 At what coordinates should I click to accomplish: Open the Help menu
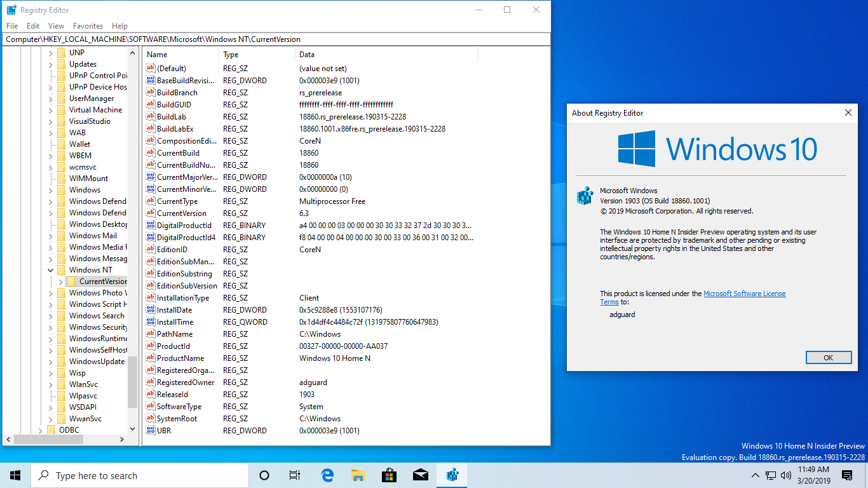119,26
